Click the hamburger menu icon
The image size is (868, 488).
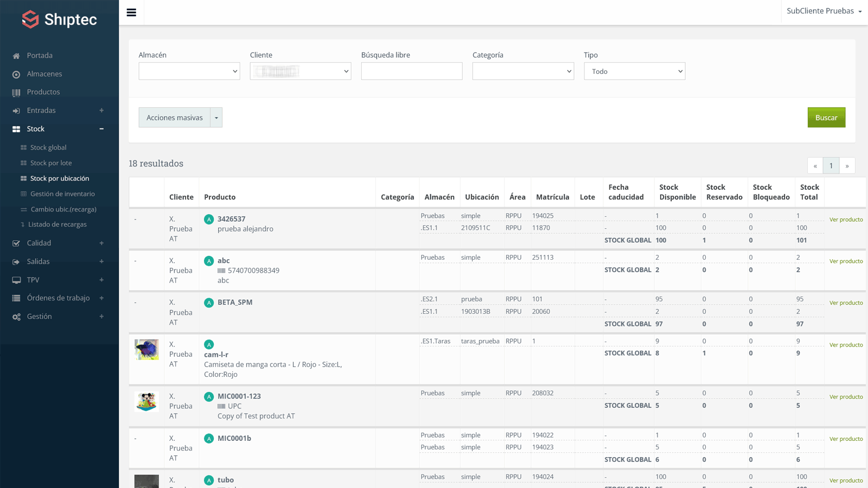(x=131, y=12)
